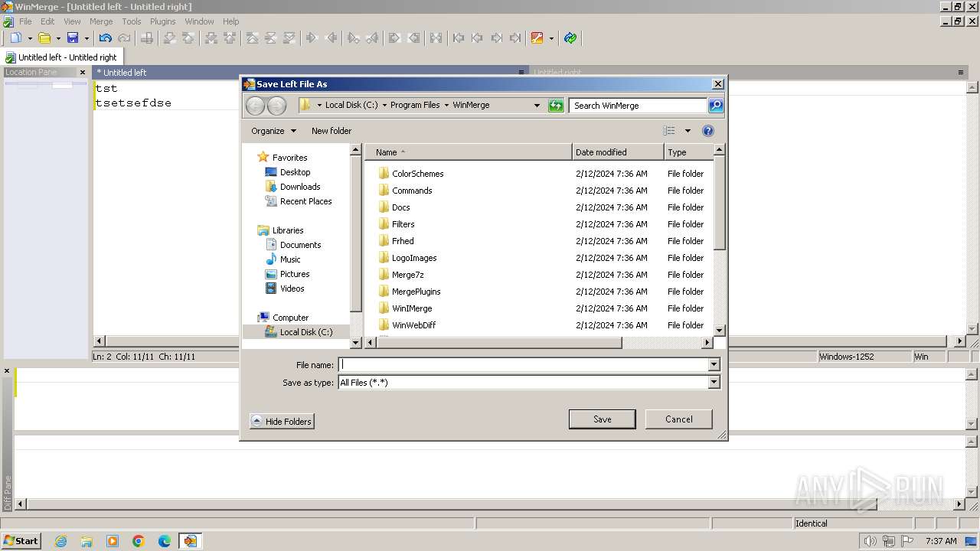Open the Edit menu
Viewport: 980px width, 551px height.
(47, 21)
